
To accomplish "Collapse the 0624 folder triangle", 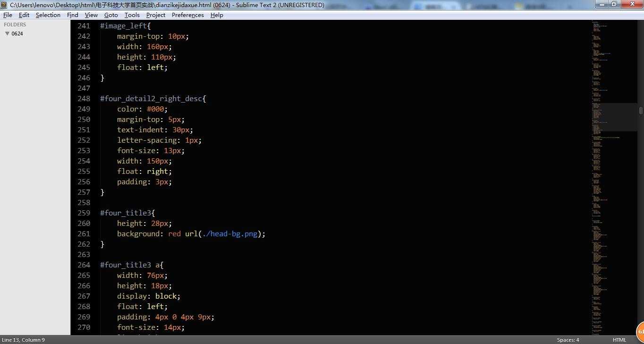I will 7,34.
